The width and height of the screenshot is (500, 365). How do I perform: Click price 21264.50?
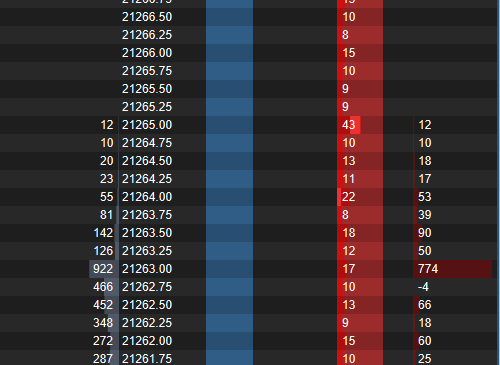pyautogui.click(x=147, y=161)
